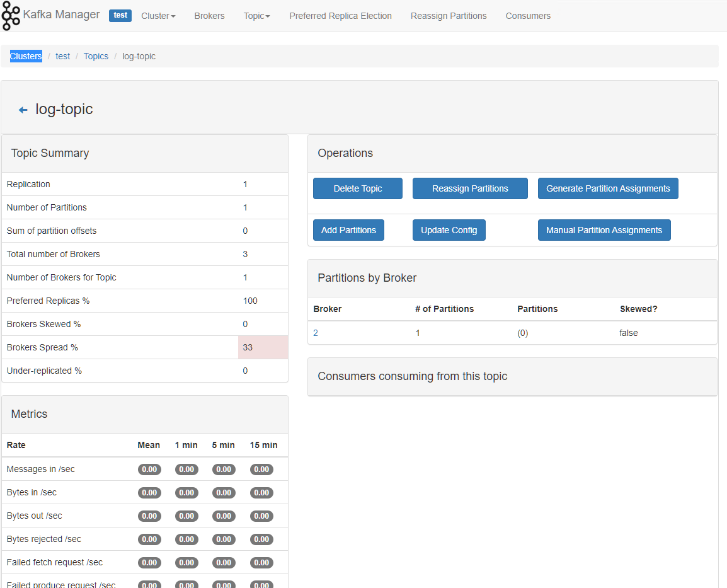
Task: Click the Operations panel heading
Action: coord(345,153)
